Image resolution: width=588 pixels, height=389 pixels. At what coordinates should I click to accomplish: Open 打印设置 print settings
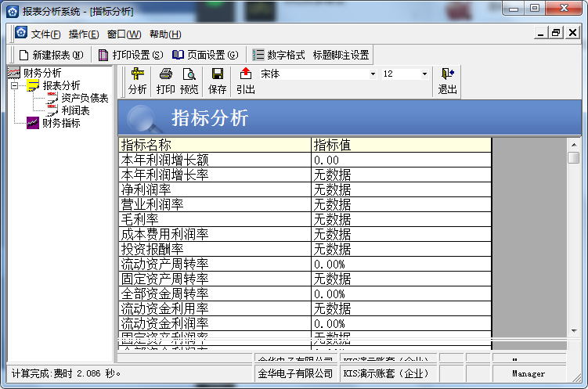131,55
